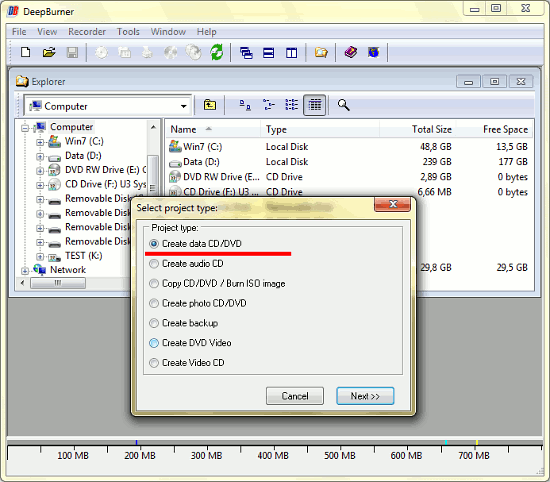Click the tree scrollbar up arrow
Screen dimensions: 550x482
[153, 127]
